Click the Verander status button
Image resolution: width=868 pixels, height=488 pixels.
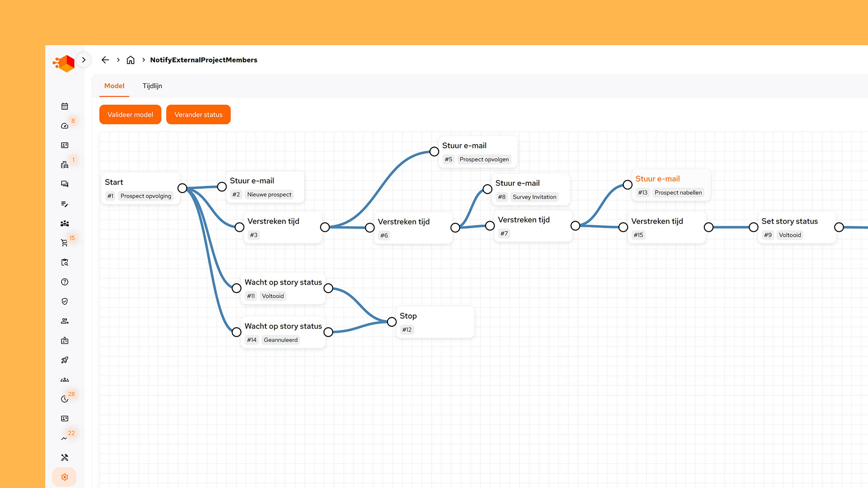(x=198, y=115)
